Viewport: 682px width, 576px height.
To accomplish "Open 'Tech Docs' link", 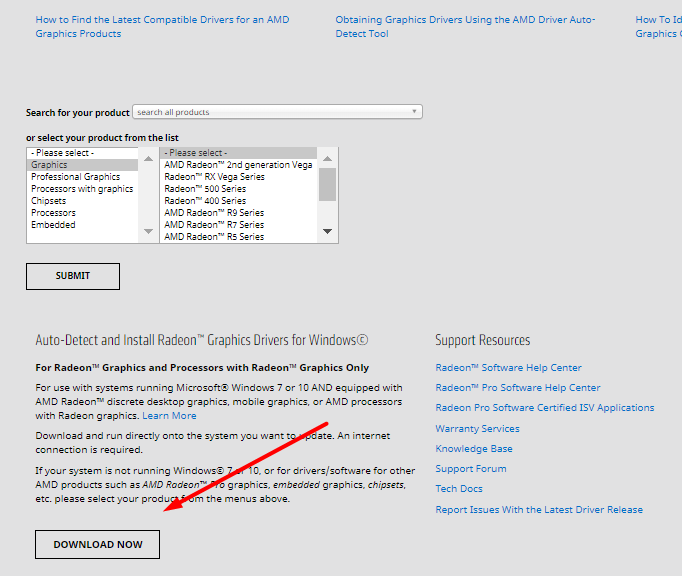I will tap(459, 489).
